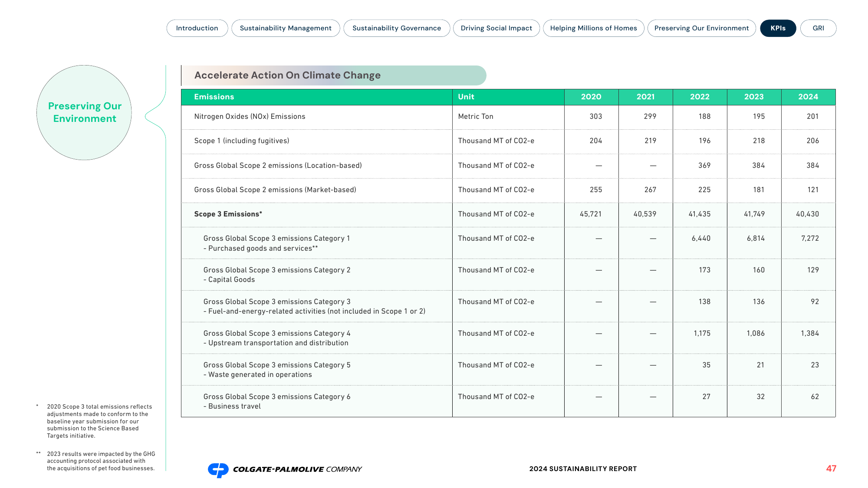Click the bold Scope 3 Emissions* label
The image size is (868, 488).
[228, 214]
